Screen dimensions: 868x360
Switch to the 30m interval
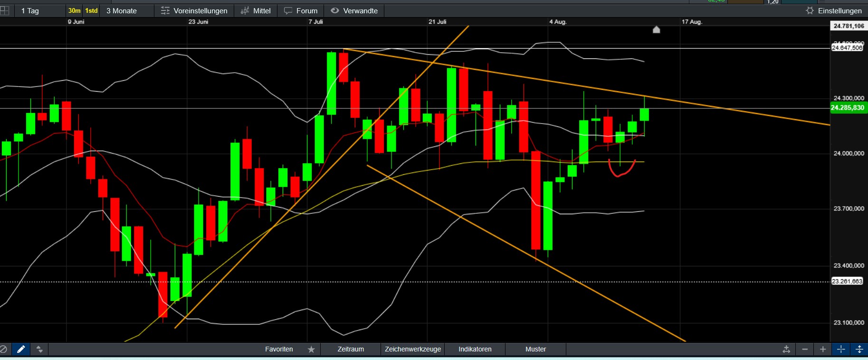pos(74,10)
